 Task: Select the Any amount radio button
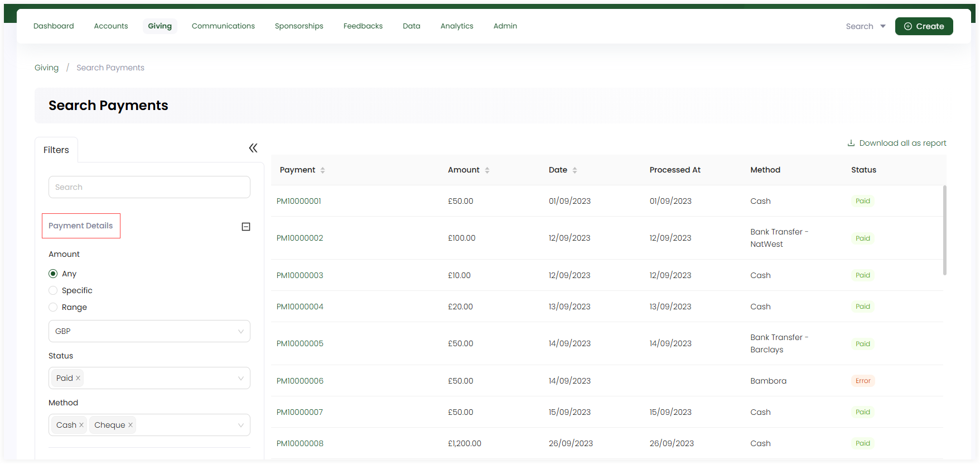point(53,274)
